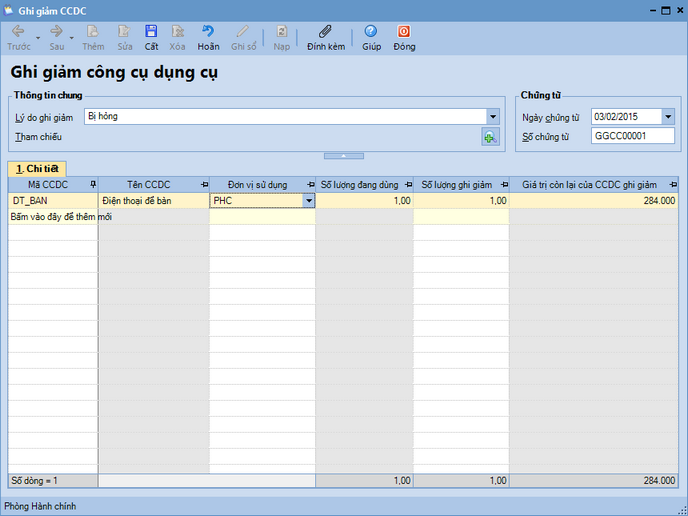The image size is (688, 516).
Task: Click Bấm vào đây để thêm mới row
Action: click(61, 217)
